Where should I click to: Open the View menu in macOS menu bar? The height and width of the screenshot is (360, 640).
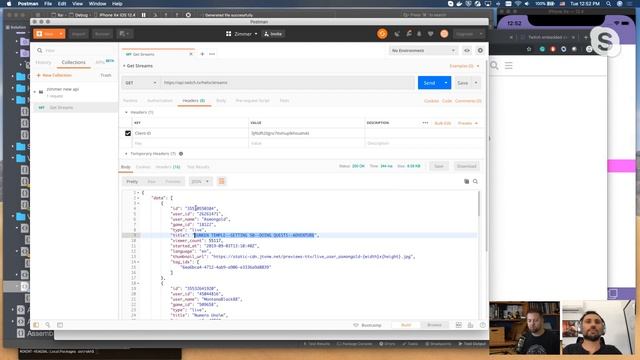click(77, 4)
